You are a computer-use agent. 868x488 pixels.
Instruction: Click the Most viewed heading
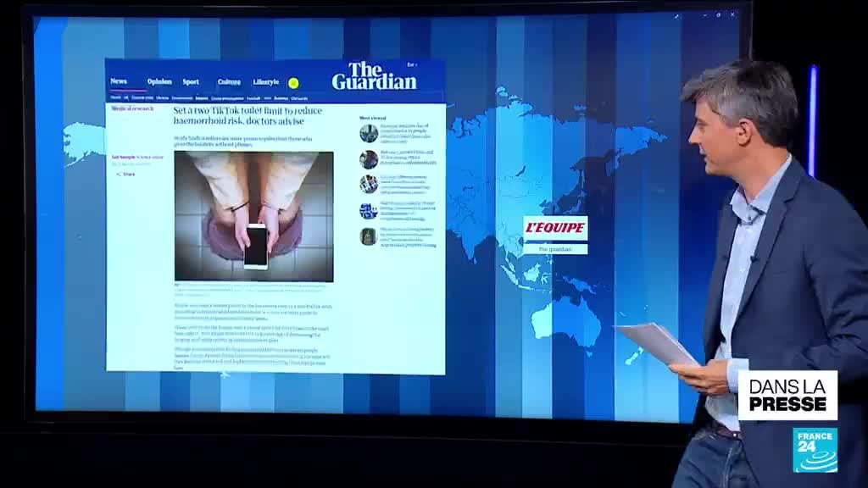(x=373, y=118)
